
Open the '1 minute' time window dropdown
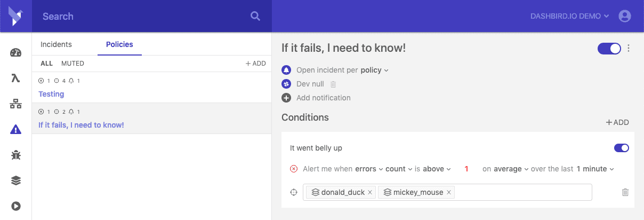click(595, 169)
